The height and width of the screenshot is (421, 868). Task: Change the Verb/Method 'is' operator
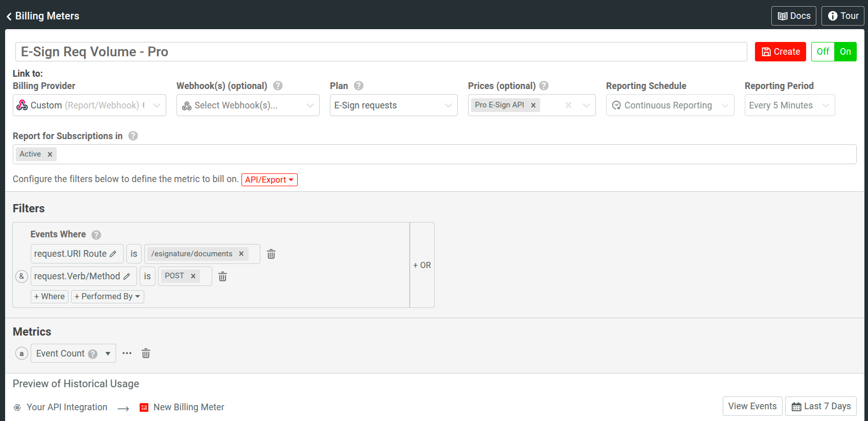click(x=147, y=276)
